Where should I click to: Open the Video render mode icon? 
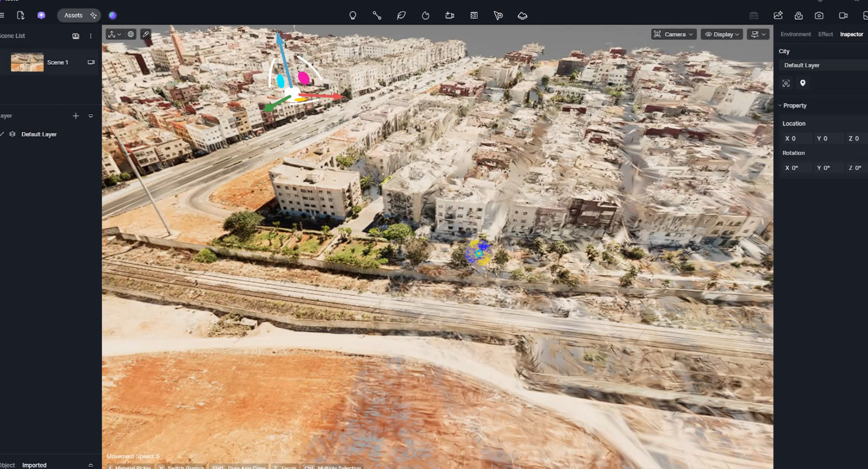tap(843, 16)
